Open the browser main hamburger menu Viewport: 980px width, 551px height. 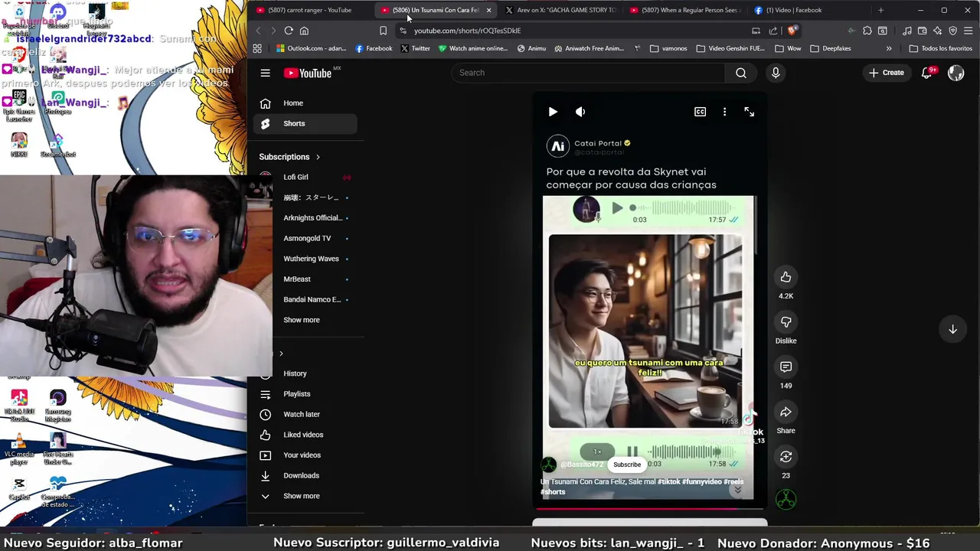coord(968,31)
